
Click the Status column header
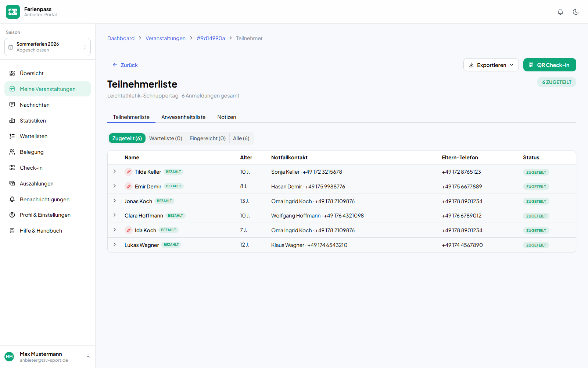pyautogui.click(x=531, y=158)
